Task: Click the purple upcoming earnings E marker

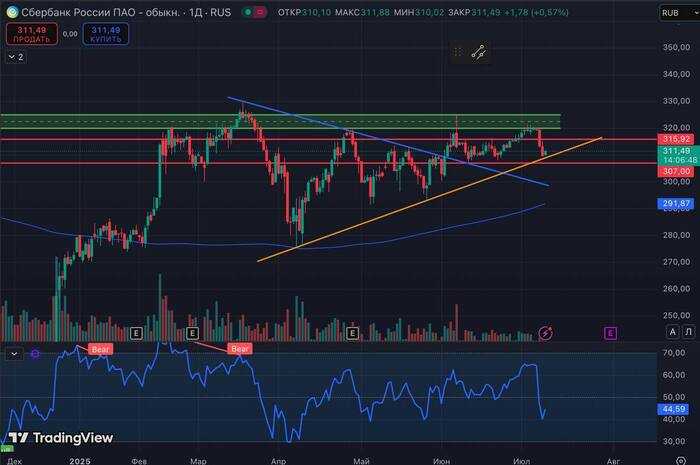Action: [610, 332]
